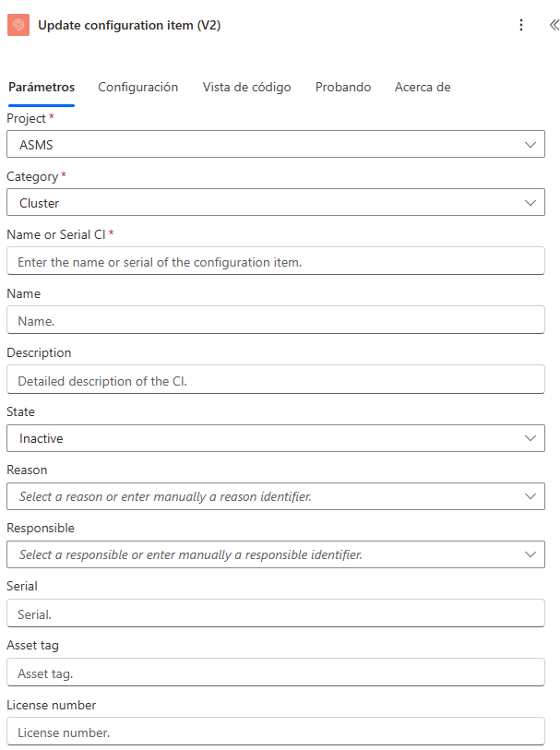The height and width of the screenshot is (750, 560).
Task: Select the Acerca de tab
Action: pos(423,87)
